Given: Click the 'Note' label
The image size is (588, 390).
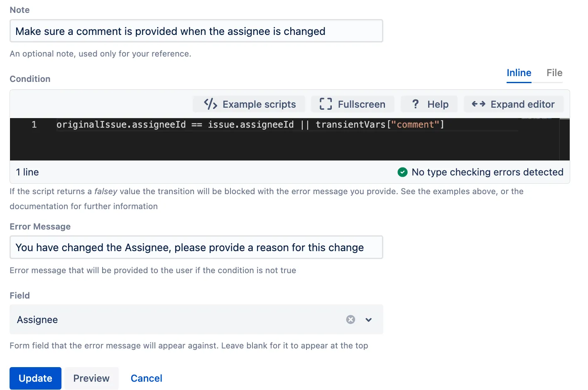Looking at the screenshot, I should click(20, 10).
